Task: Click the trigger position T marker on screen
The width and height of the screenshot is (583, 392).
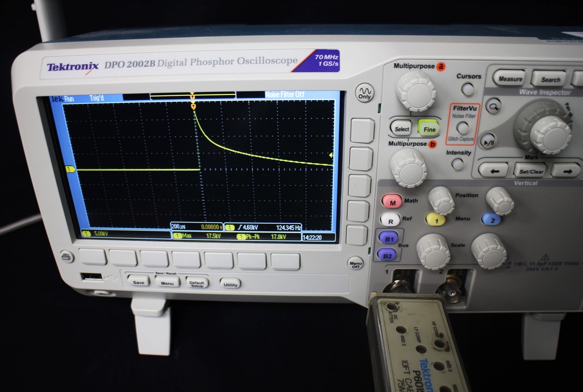Action: (193, 107)
